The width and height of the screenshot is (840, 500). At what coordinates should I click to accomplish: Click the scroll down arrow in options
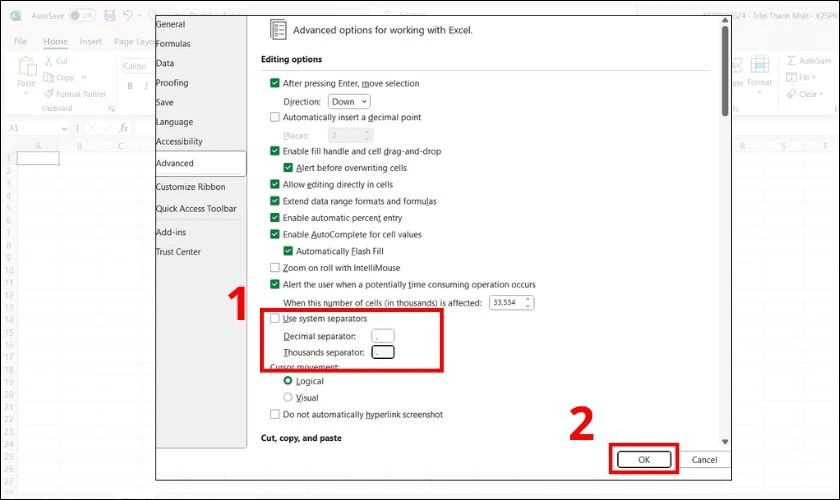click(725, 442)
